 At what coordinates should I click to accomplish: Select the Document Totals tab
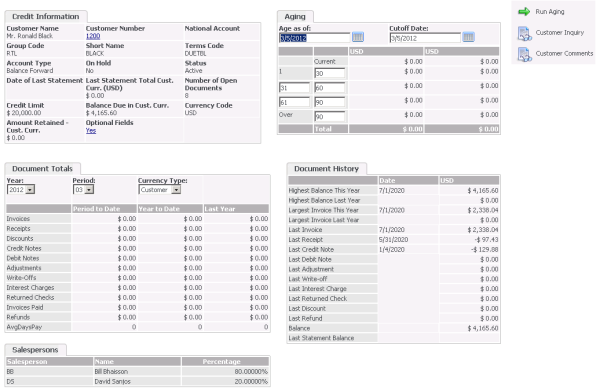point(42,169)
